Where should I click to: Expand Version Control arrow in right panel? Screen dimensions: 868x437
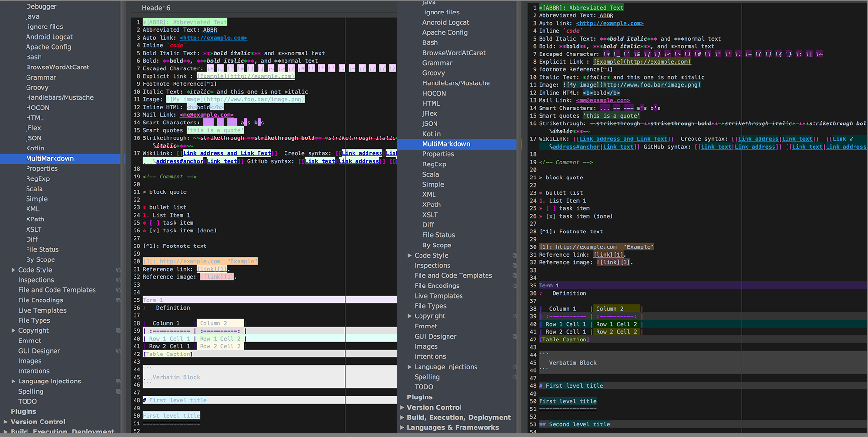click(x=402, y=408)
